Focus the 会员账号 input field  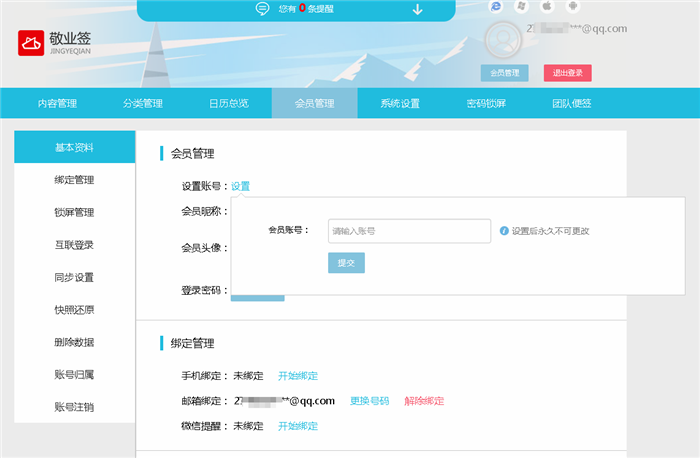(x=410, y=231)
